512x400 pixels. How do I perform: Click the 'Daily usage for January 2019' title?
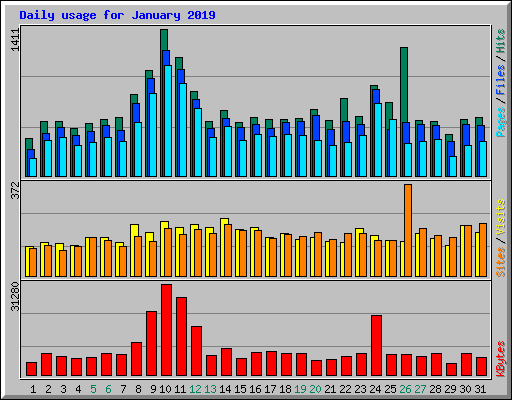tap(117, 15)
